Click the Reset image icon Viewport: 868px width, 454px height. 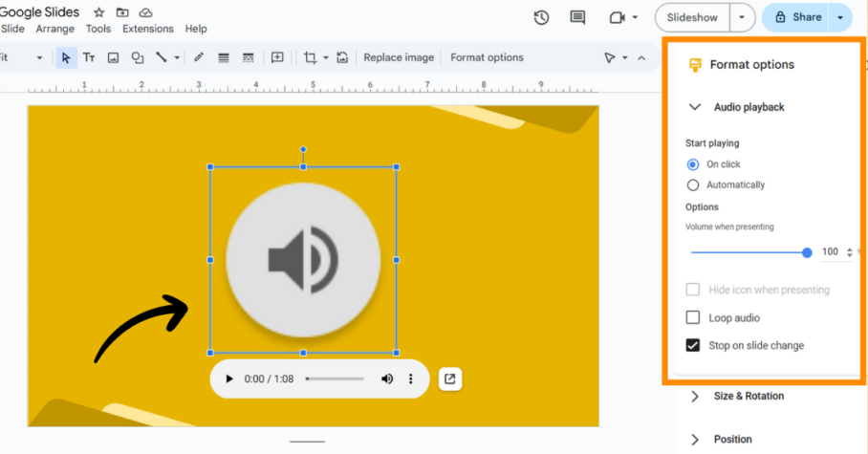[x=342, y=57]
